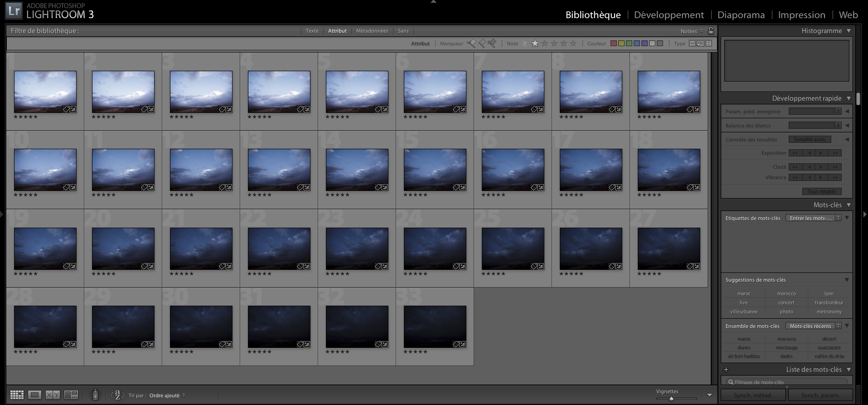Select the Painter spray can tool
This screenshot has height=405, width=868.
(x=95, y=395)
